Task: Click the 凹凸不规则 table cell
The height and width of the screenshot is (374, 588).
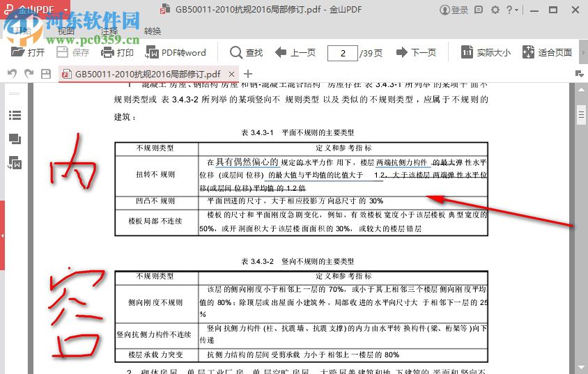Action: [x=156, y=201]
